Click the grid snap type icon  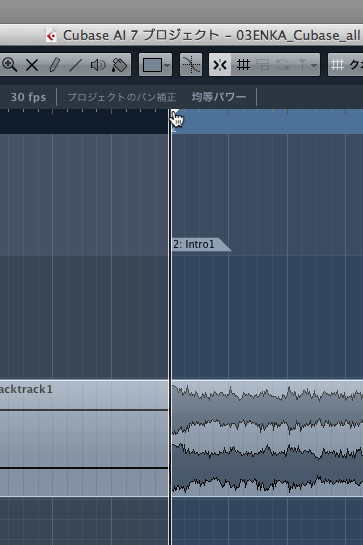click(x=243, y=65)
